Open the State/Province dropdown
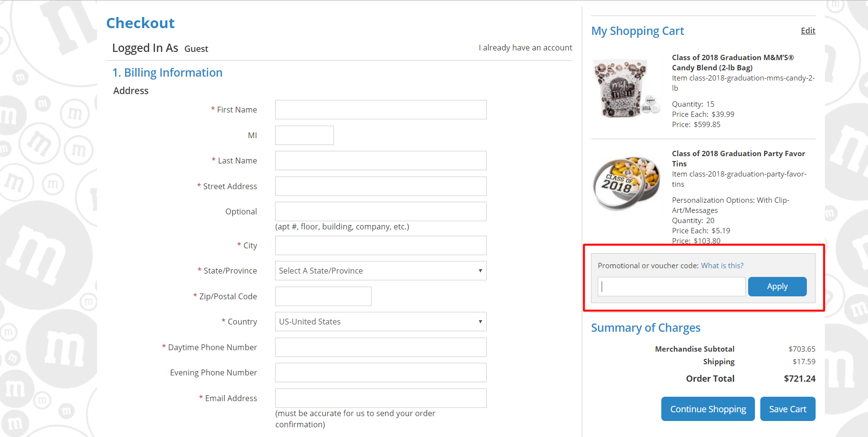868x437 pixels. tap(380, 271)
